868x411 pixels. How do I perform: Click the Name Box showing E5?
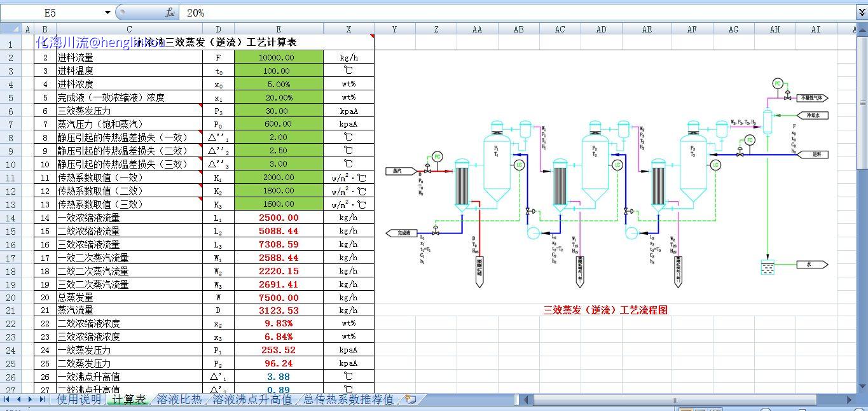coord(51,13)
